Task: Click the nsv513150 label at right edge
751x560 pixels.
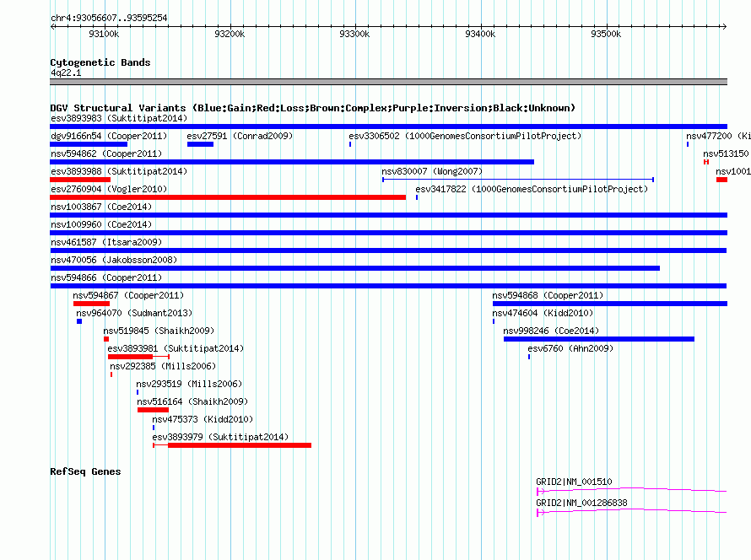Action: pyautogui.click(x=726, y=153)
